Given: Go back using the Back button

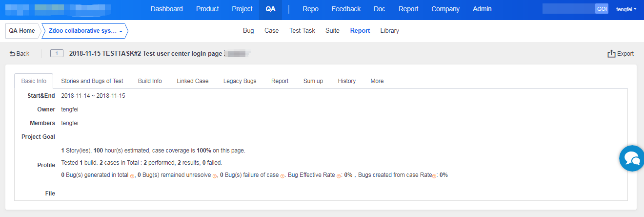Looking at the screenshot, I should (20, 54).
